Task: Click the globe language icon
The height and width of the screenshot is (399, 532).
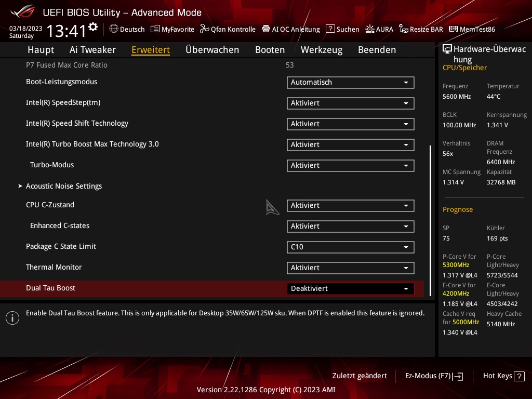Action: pos(114,29)
